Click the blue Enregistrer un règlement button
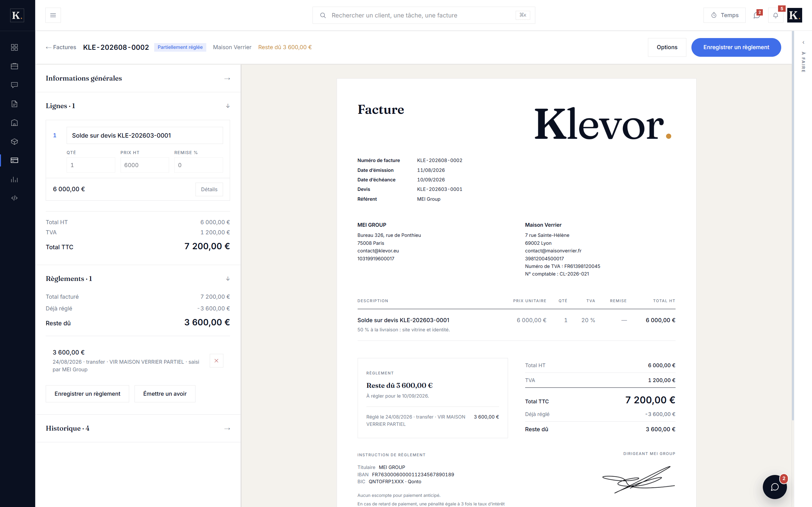 point(736,47)
